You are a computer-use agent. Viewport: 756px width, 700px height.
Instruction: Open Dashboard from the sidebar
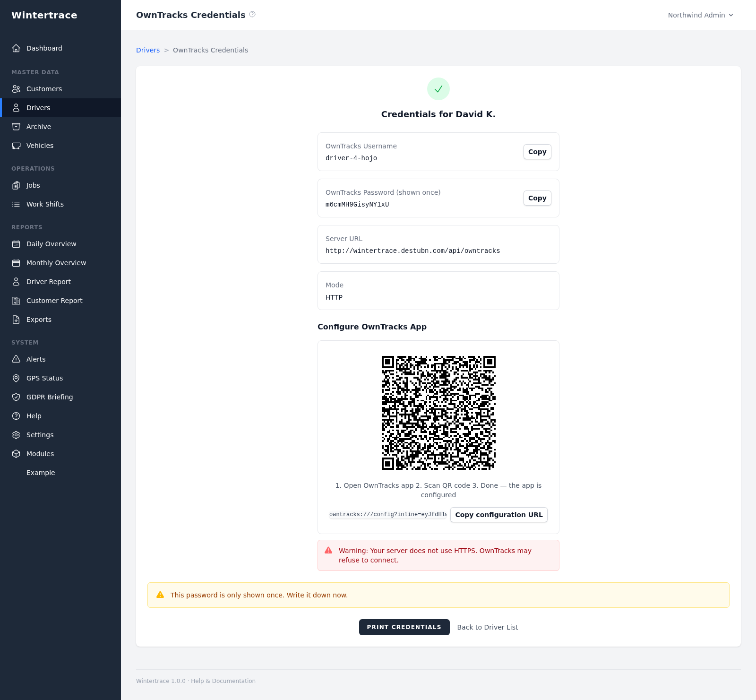60,48
